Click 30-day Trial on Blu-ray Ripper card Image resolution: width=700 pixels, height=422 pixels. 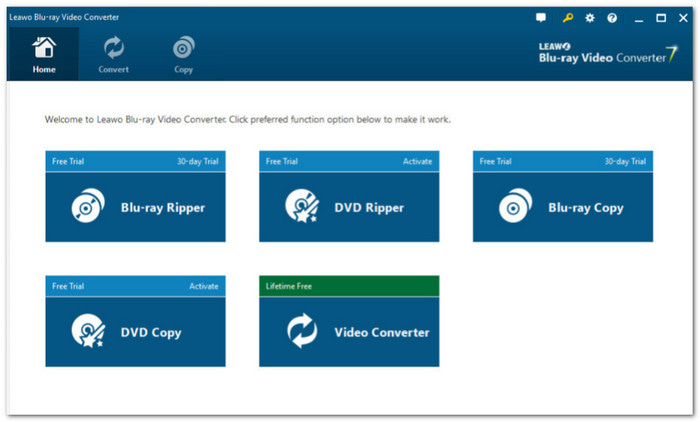tap(198, 161)
